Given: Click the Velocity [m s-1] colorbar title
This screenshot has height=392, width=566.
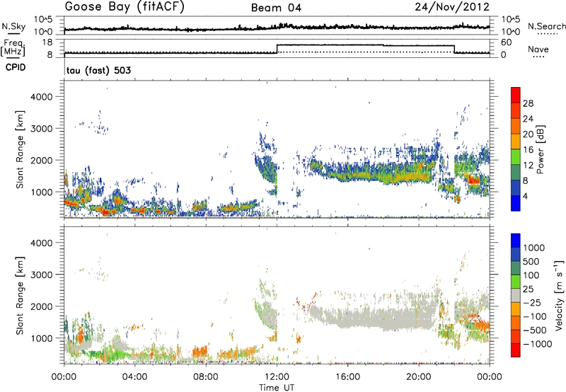Looking at the screenshot, I should pos(559,295).
